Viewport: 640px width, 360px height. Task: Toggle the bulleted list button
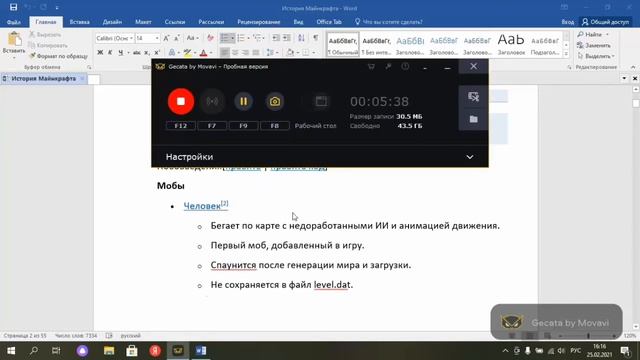(225, 38)
